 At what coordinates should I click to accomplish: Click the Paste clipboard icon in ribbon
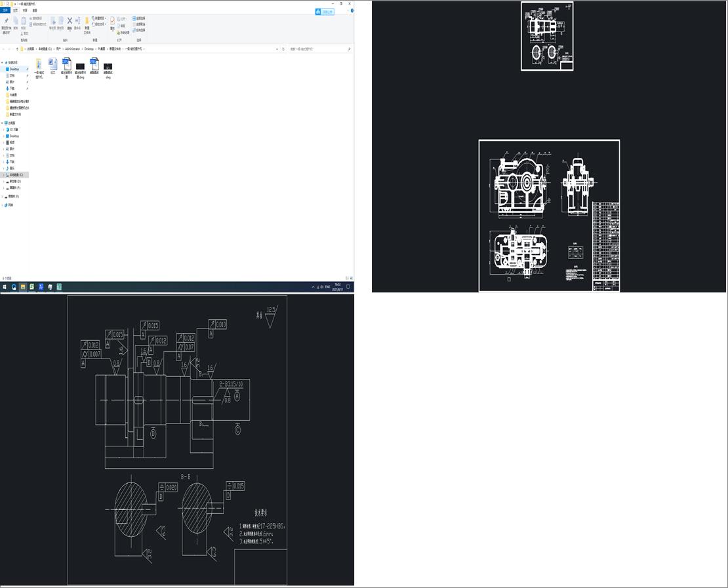tap(23, 21)
